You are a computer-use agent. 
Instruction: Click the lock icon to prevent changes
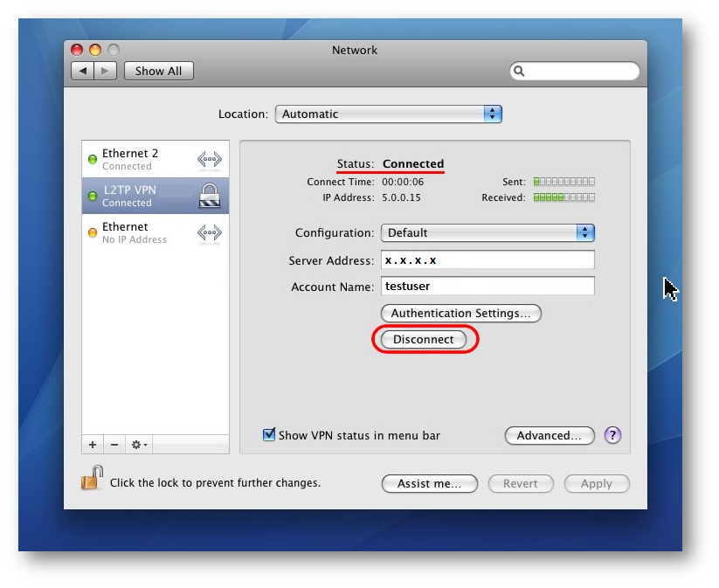pyautogui.click(x=91, y=479)
